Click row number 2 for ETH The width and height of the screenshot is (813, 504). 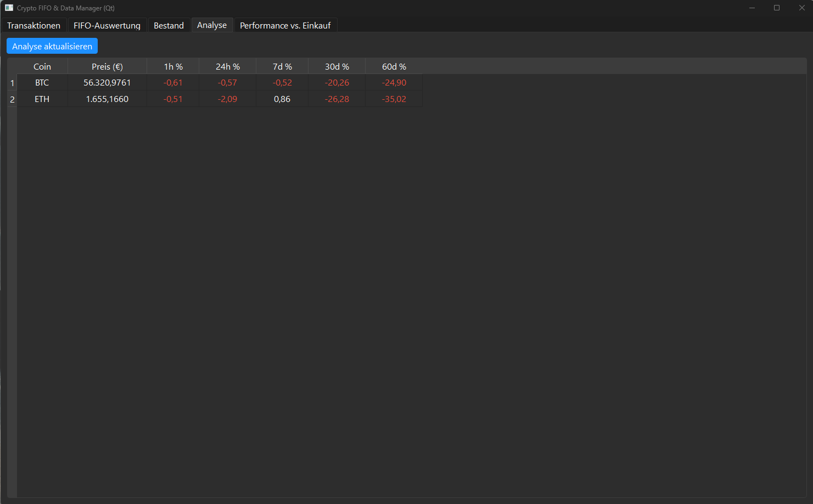pos(12,99)
